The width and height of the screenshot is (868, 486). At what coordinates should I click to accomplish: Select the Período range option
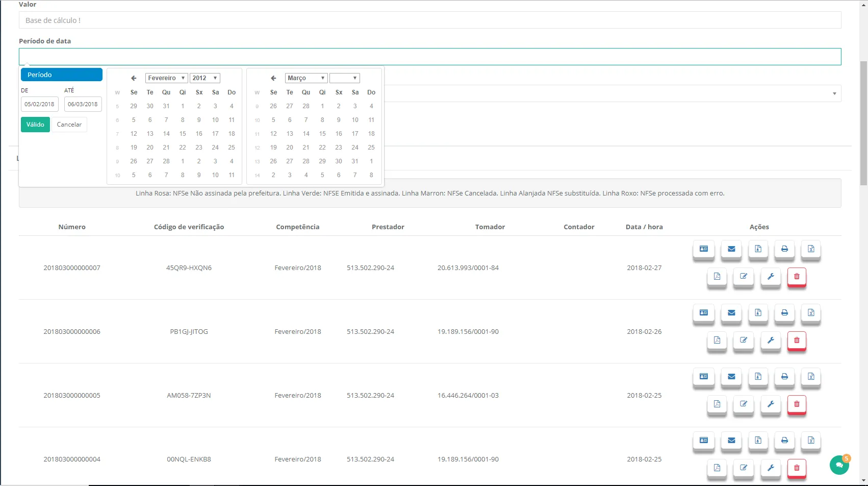click(x=62, y=75)
